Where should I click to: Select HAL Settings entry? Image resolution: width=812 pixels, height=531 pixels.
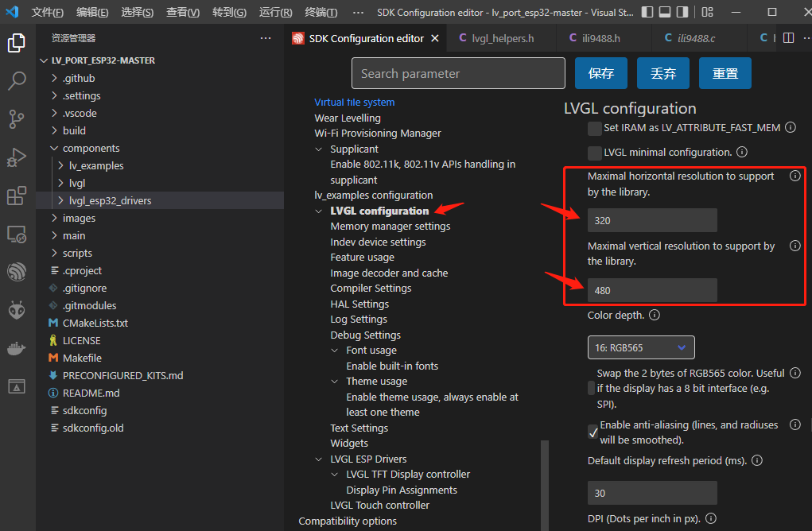click(x=359, y=304)
